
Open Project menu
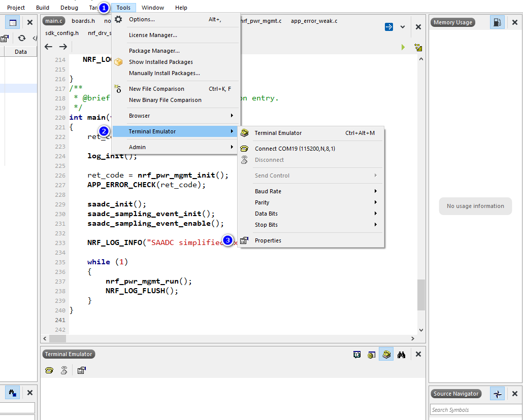(x=16, y=8)
